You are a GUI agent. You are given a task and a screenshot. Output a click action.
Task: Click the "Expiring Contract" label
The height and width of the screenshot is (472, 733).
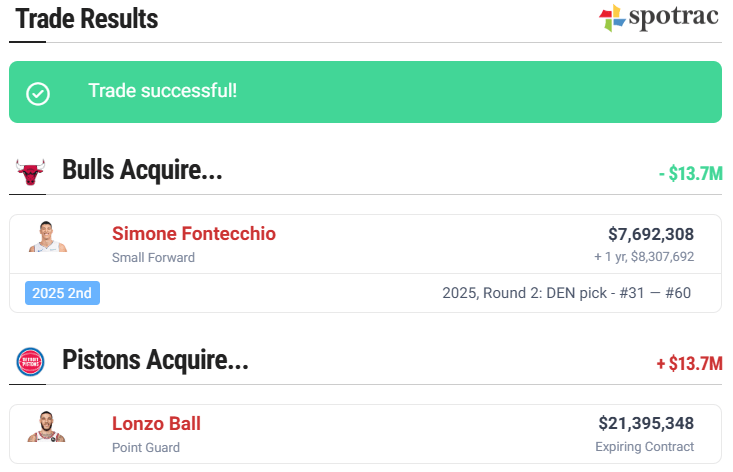[x=644, y=447]
